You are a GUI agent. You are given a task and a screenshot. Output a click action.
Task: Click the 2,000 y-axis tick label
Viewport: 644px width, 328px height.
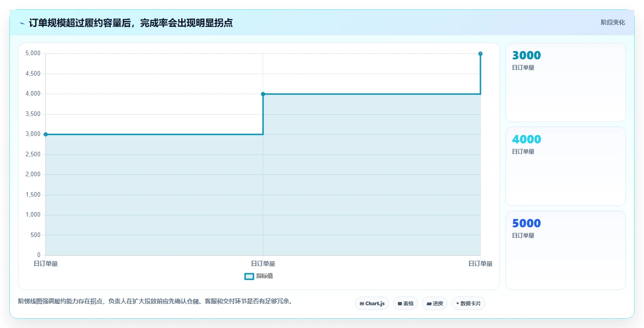tap(32, 174)
